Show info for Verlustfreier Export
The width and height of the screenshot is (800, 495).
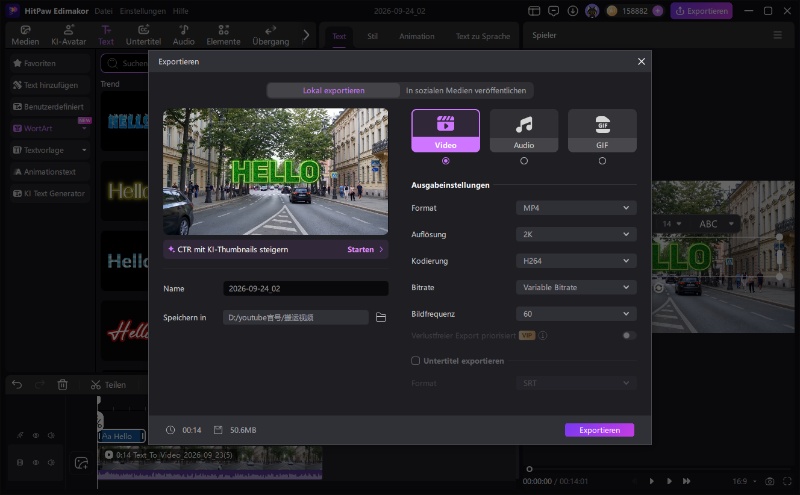pyautogui.click(x=543, y=335)
